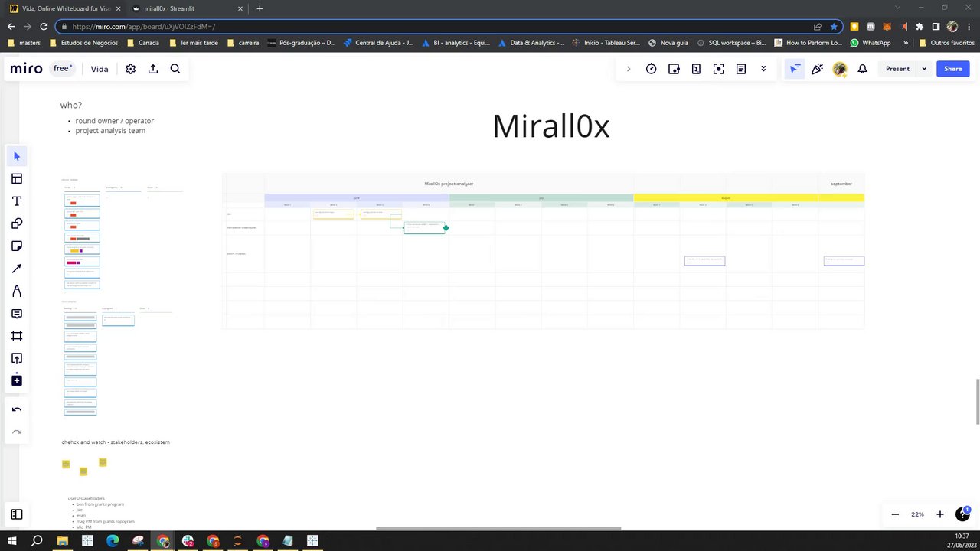Viewport: 980px width, 551px height.
Task: Open the Upload tool
Action: (x=17, y=358)
